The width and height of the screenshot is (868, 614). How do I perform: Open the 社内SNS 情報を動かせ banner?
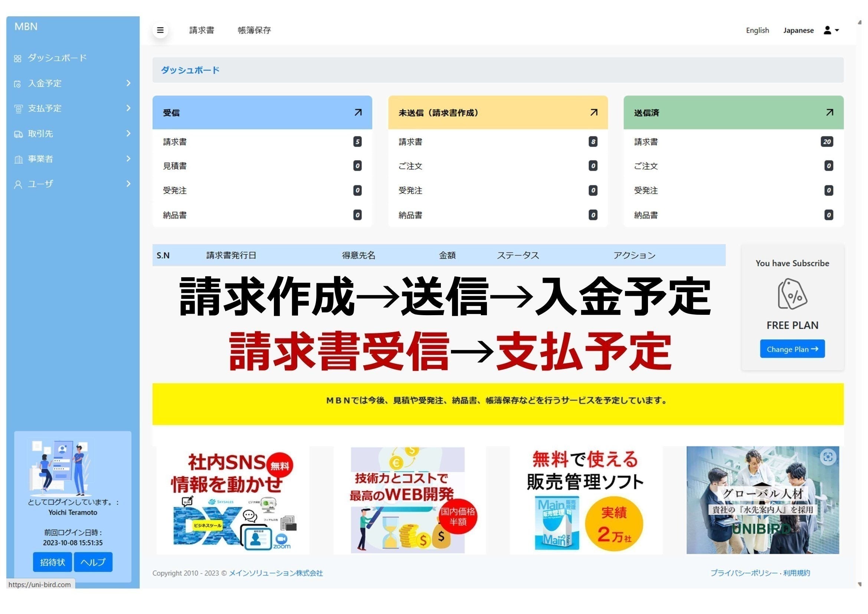tap(233, 500)
